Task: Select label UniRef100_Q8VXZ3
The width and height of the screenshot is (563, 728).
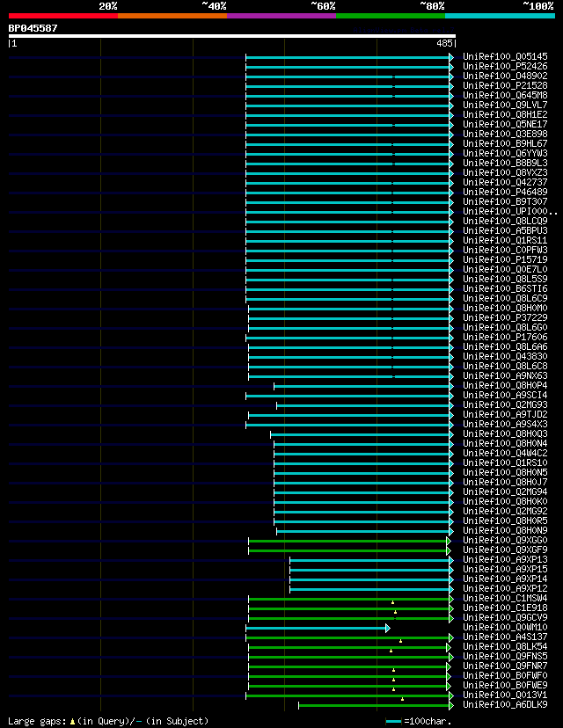Action: [x=505, y=172]
